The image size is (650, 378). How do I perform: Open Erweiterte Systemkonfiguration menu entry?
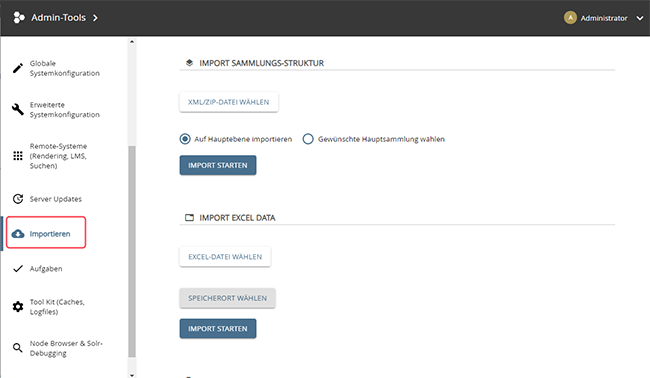pos(65,109)
